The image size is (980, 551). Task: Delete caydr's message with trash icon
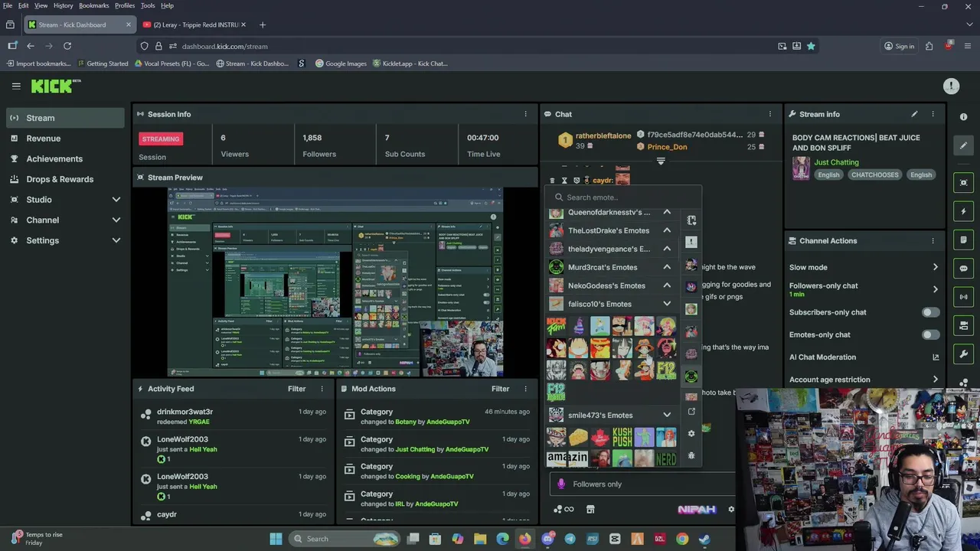552,181
